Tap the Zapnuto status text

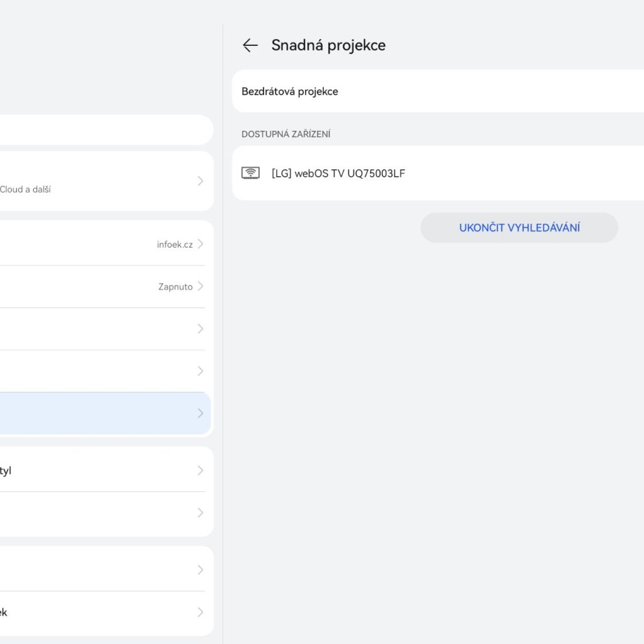(175, 287)
